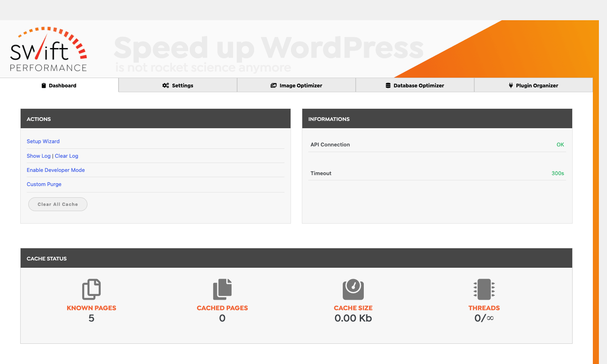The width and height of the screenshot is (607, 364).
Task: Go to the Database Optimizer tab
Action: pyautogui.click(x=415, y=85)
